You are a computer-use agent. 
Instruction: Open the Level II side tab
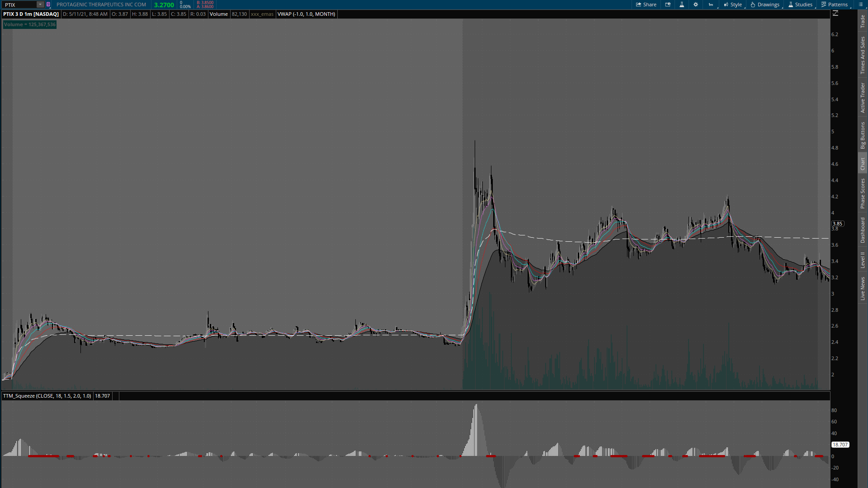(x=863, y=260)
